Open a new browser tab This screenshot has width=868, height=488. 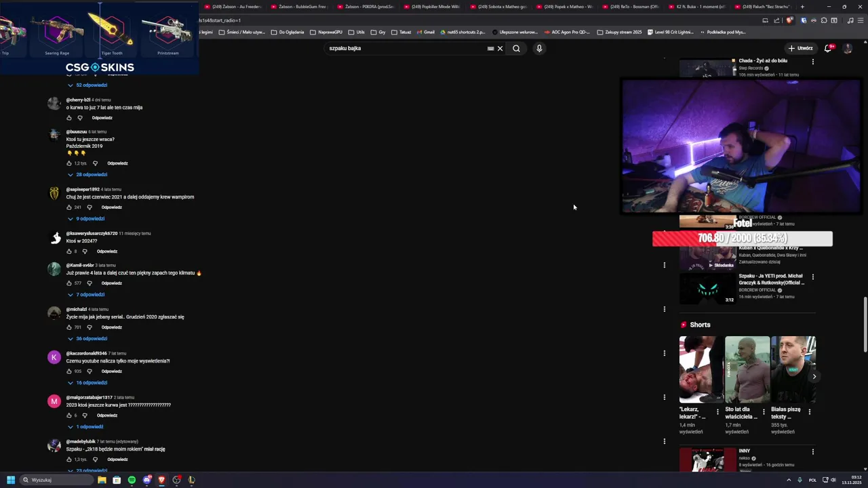pos(802,7)
